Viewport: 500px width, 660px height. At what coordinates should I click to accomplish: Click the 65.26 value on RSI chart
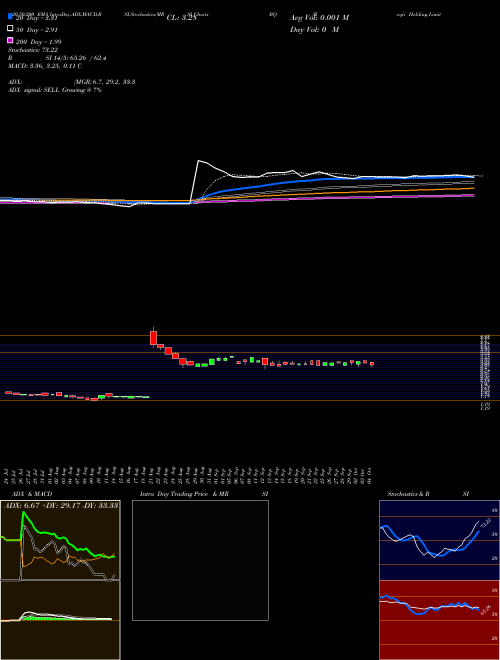coord(486,609)
